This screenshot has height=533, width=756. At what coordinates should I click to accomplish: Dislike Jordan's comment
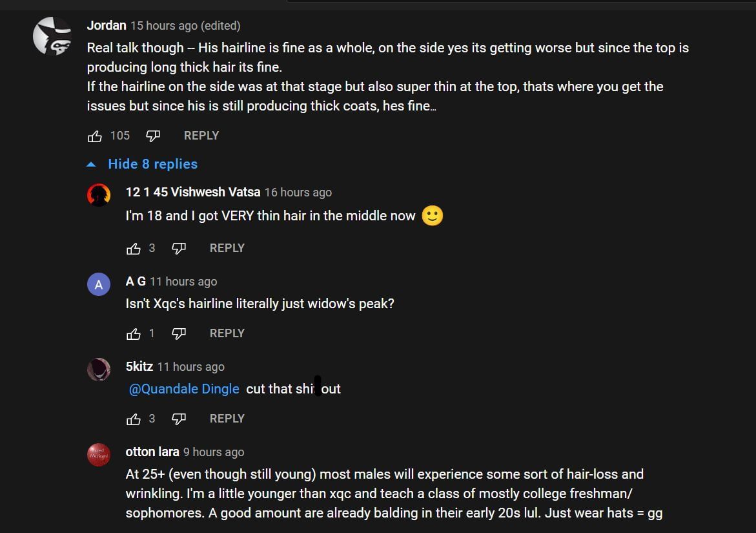pos(153,136)
